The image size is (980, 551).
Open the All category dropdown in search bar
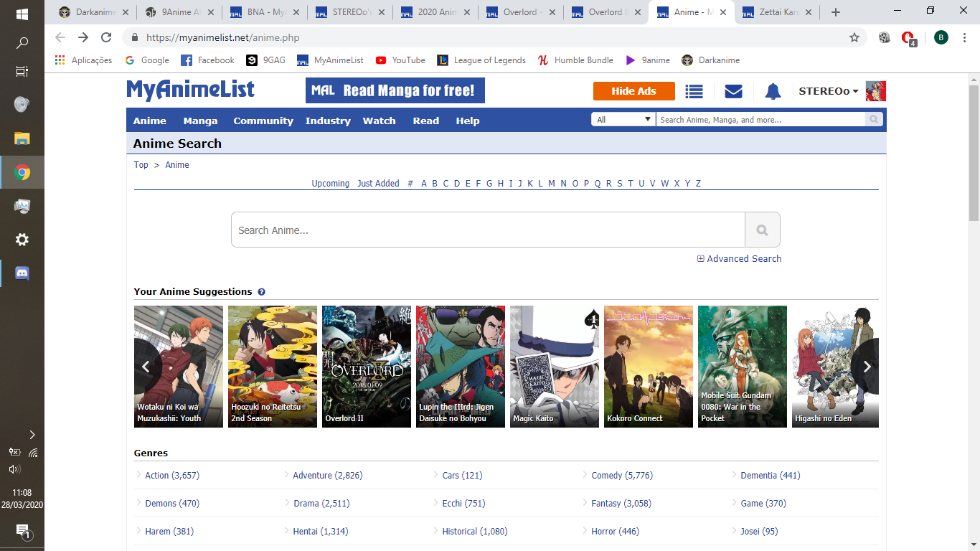tap(623, 120)
